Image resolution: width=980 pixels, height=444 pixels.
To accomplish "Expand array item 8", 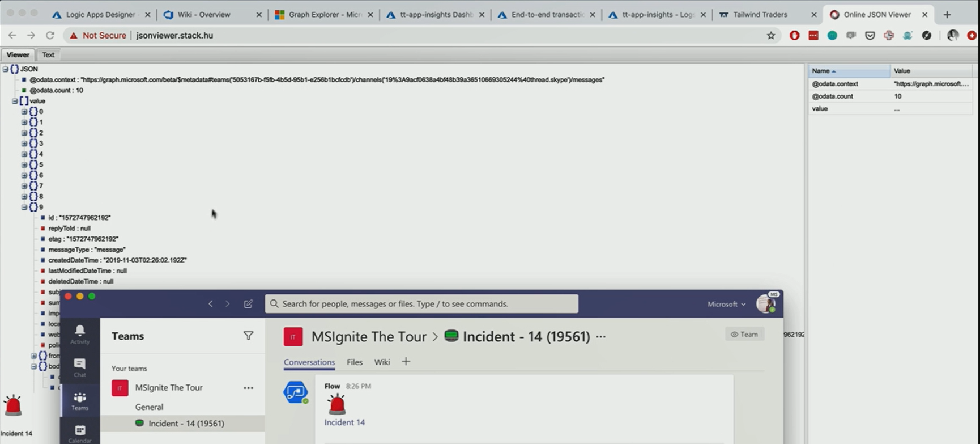I will (24, 197).
